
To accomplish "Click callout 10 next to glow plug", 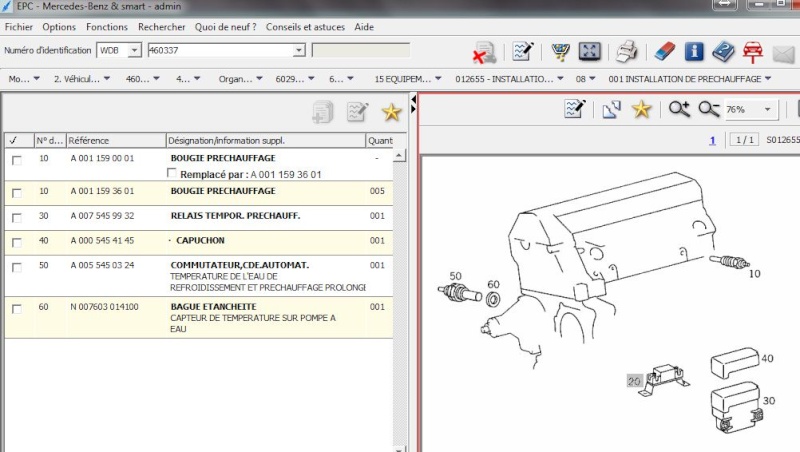I will pyautogui.click(x=755, y=274).
